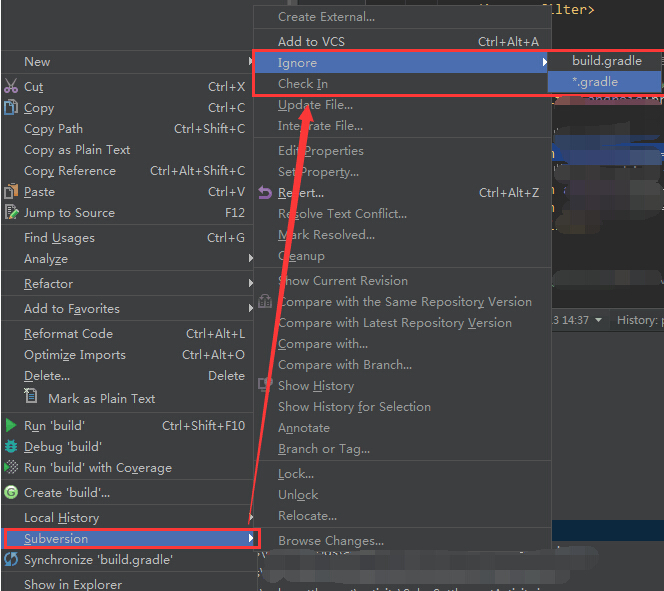Select Check In entry
Viewport: 664px width, 591px height.
tap(401, 84)
